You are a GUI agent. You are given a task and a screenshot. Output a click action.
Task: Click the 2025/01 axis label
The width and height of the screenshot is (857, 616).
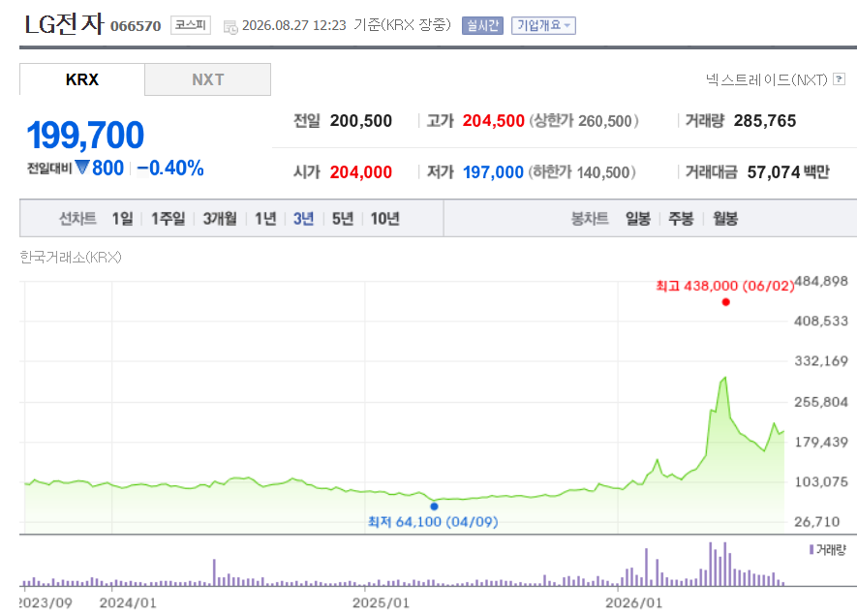click(x=381, y=602)
